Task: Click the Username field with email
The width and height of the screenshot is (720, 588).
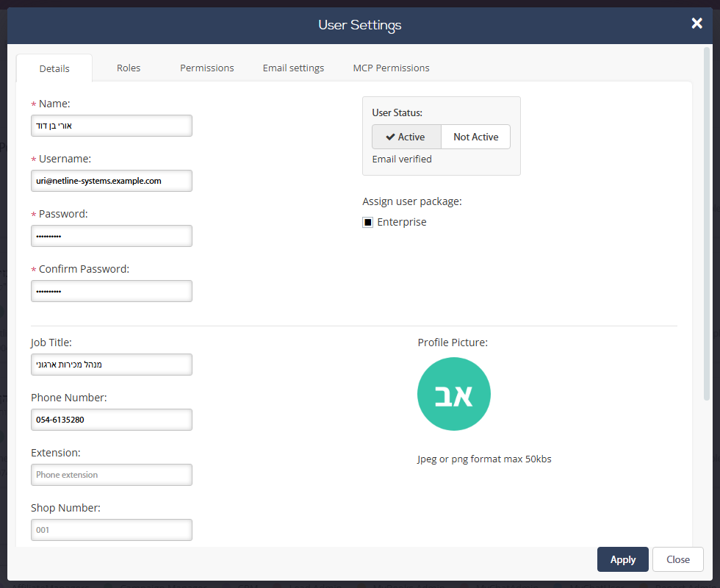Action: [112, 181]
